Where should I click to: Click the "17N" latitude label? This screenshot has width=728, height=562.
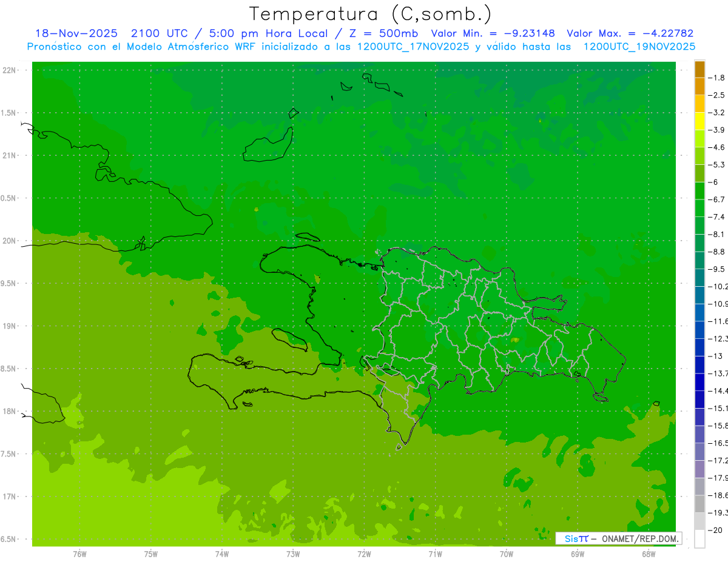coord(10,497)
